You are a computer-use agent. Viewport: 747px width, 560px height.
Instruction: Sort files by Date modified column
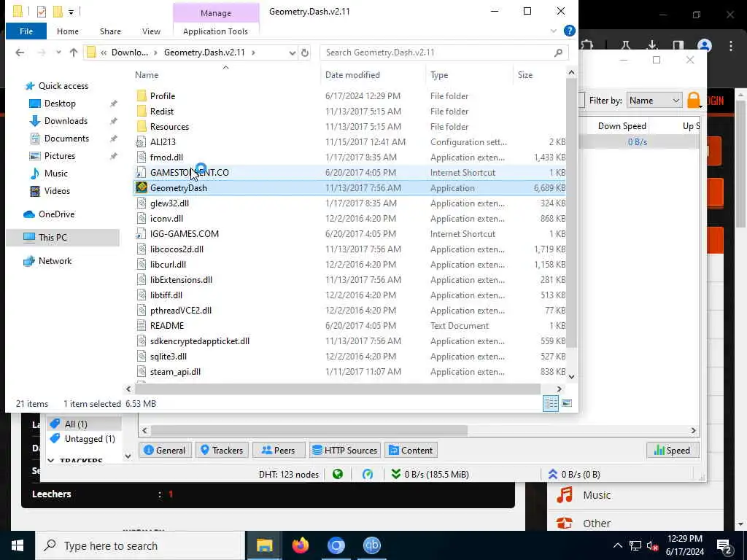pos(352,75)
